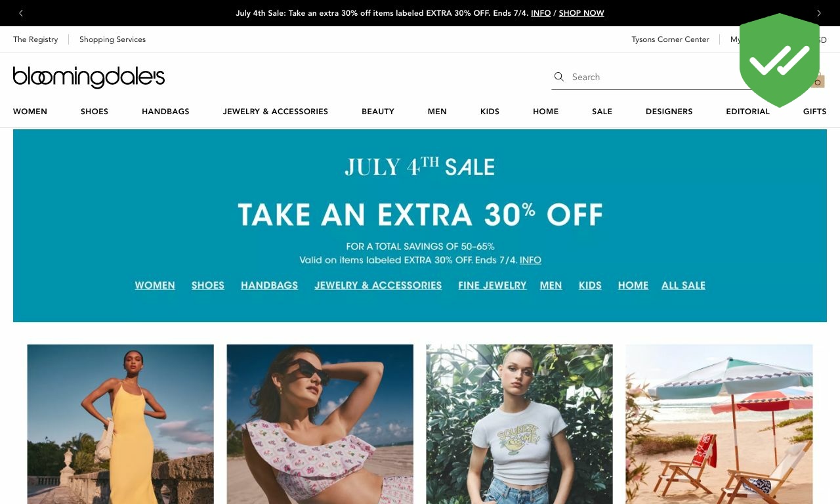Click FINE JEWELRY in the sale banner
Viewport: 840px width, 504px height.
(492, 285)
